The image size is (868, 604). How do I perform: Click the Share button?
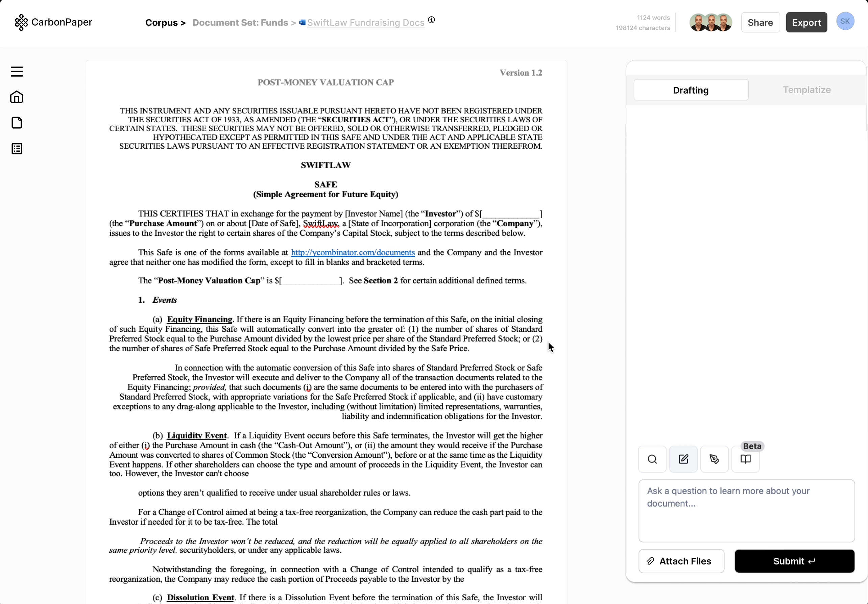(760, 22)
